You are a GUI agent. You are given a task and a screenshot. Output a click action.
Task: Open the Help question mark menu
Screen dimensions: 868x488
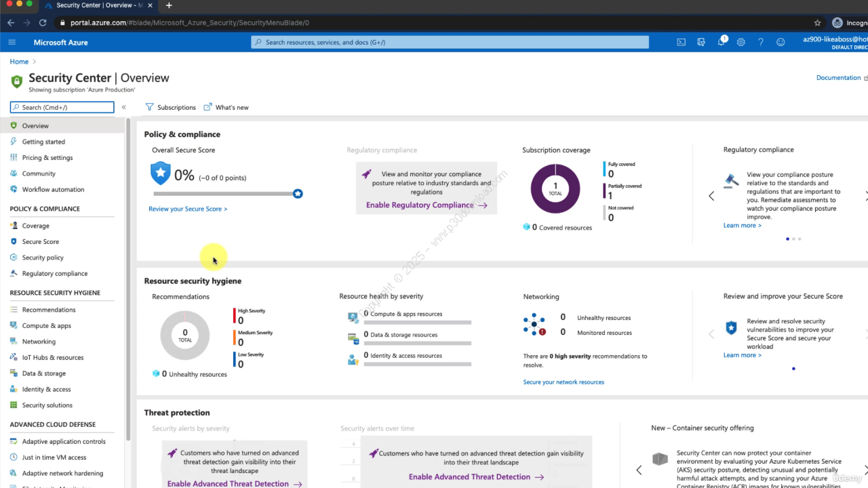(761, 42)
